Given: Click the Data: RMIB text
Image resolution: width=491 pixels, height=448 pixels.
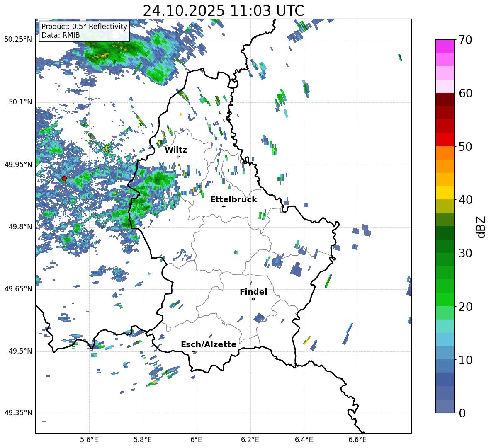Looking at the screenshot, I should tap(61, 35).
